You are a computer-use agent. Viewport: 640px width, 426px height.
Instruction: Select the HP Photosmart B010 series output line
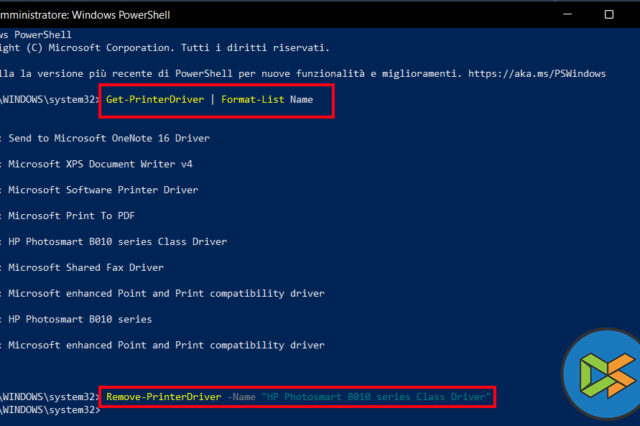tap(79, 319)
